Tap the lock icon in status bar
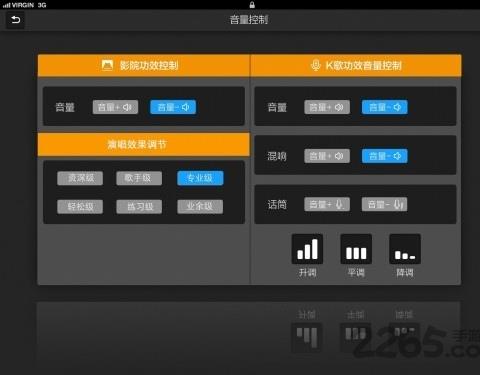The image size is (480, 375). pos(252,5)
